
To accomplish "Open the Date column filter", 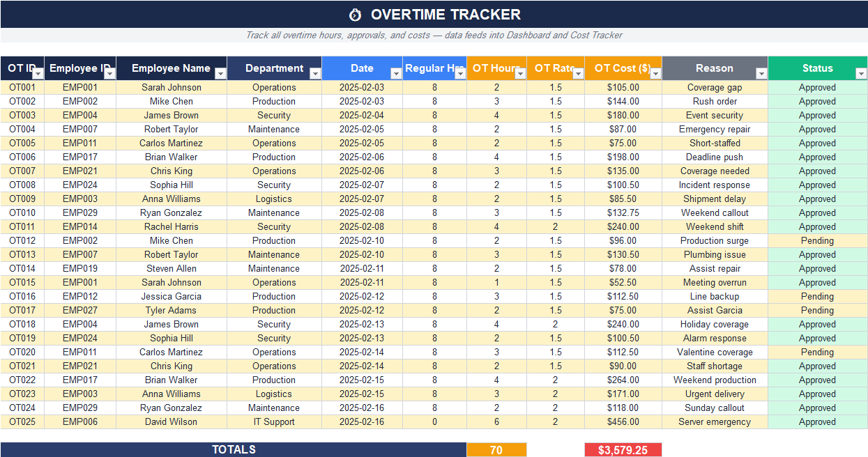I will pos(396,72).
